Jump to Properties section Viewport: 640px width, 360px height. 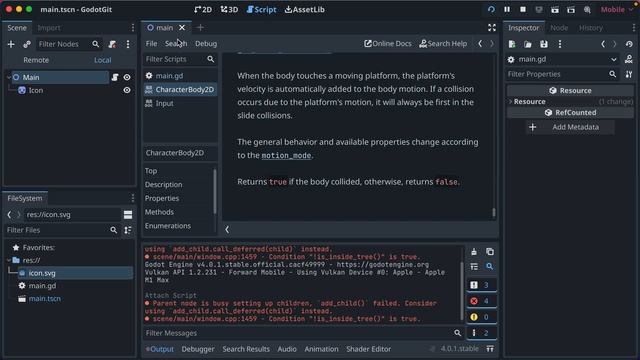coord(162,198)
